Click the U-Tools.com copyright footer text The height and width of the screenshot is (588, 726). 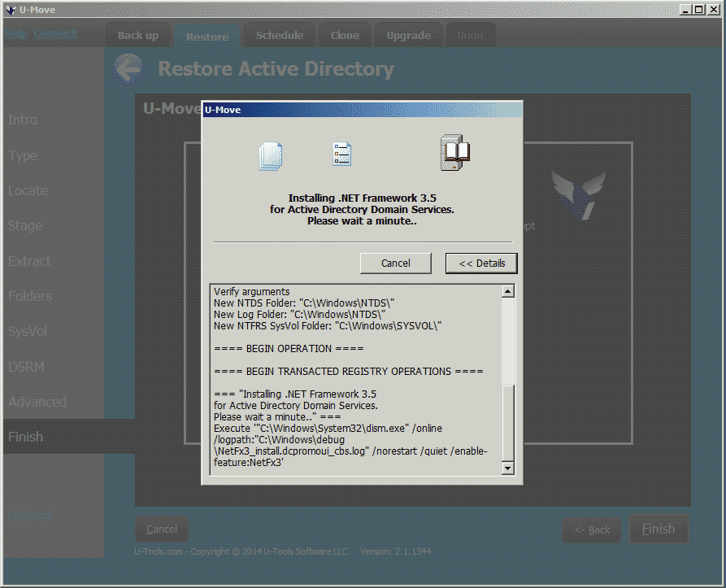point(242,551)
